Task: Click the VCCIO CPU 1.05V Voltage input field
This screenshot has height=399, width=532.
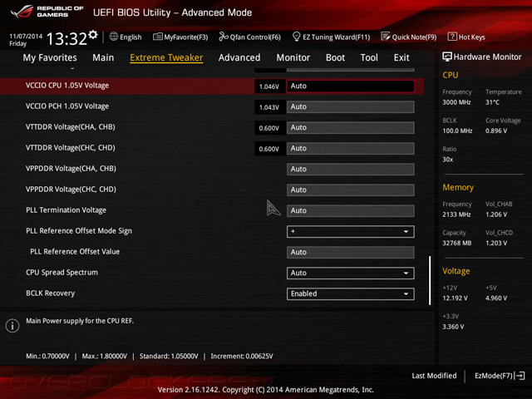Action: point(350,86)
